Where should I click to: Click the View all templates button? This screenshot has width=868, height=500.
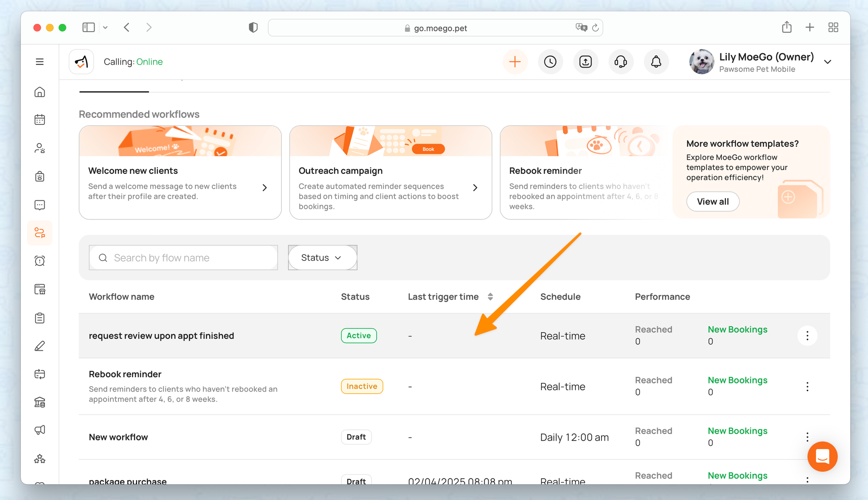[x=713, y=202]
